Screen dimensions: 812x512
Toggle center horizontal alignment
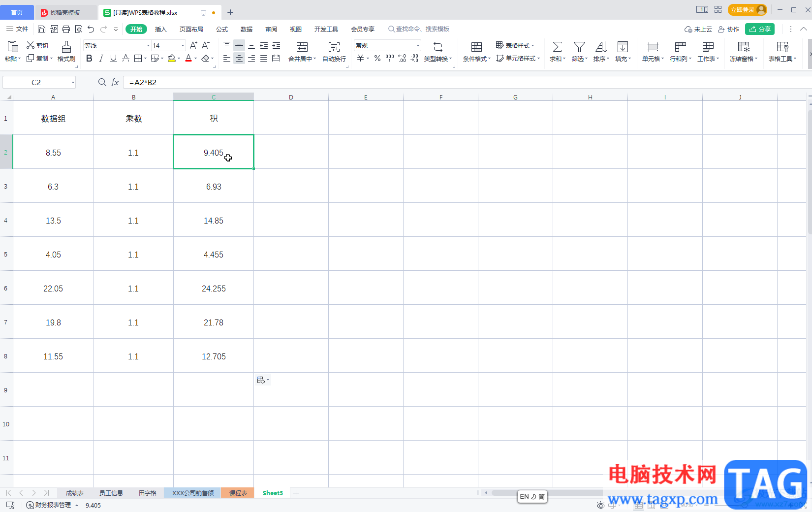click(x=239, y=58)
